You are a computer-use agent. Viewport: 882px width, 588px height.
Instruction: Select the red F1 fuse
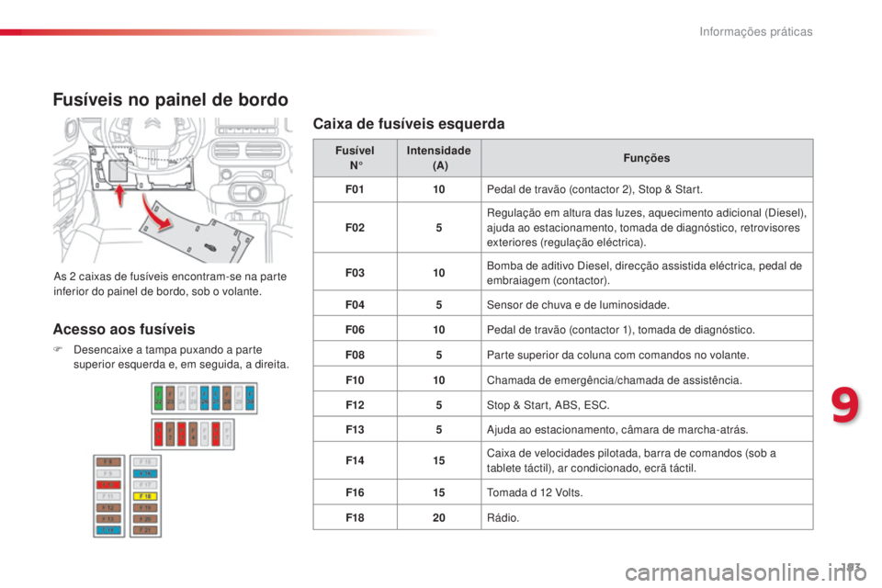[159, 434]
